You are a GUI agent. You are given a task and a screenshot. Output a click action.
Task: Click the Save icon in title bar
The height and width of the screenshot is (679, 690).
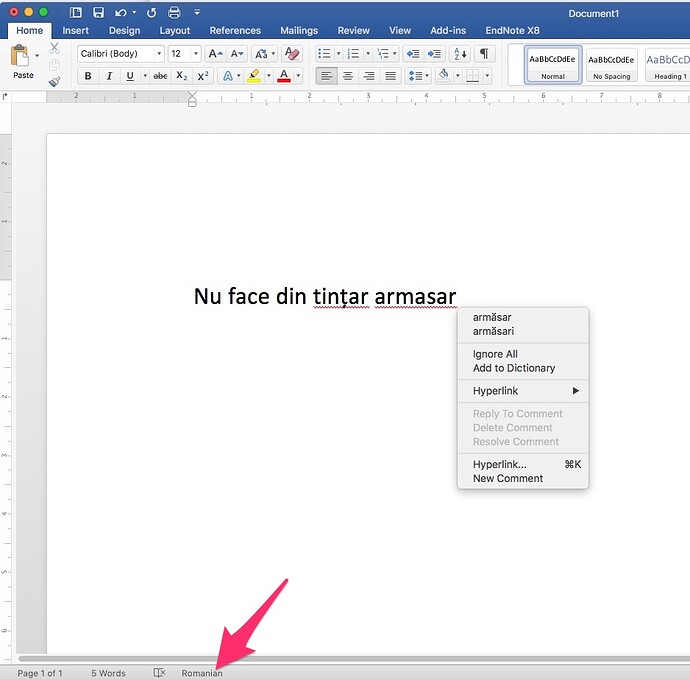(x=98, y=13)
